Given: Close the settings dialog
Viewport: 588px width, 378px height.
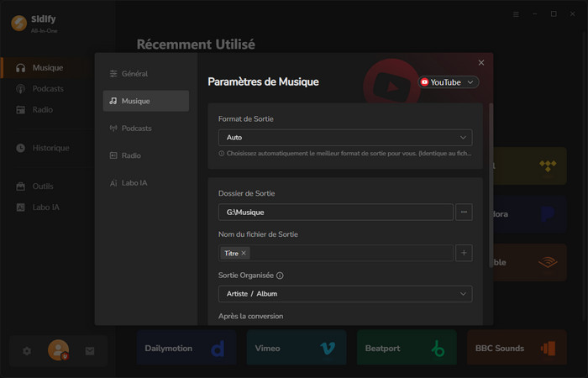Looking at the screenshot, I should tap(481, 63).
